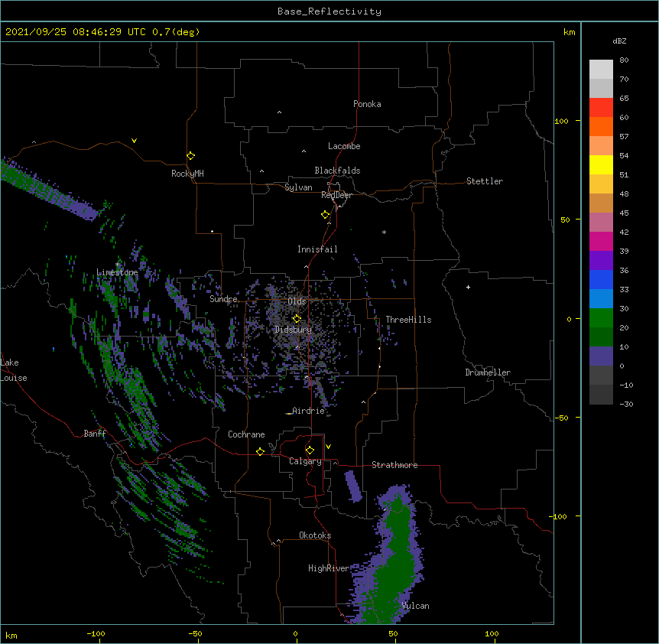The height and width of the screenshot is (644, 659).
Task: Select the HighRiver city label
Action: tap(328, 568)
